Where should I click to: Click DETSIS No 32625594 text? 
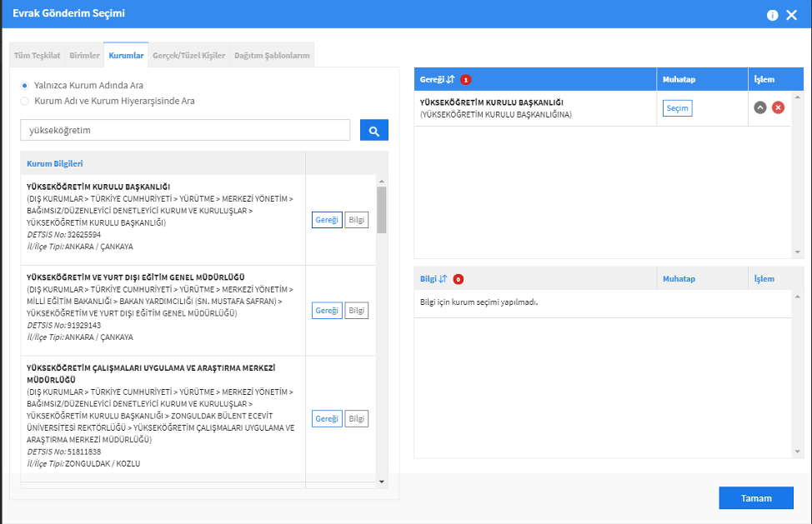point(64,235)
